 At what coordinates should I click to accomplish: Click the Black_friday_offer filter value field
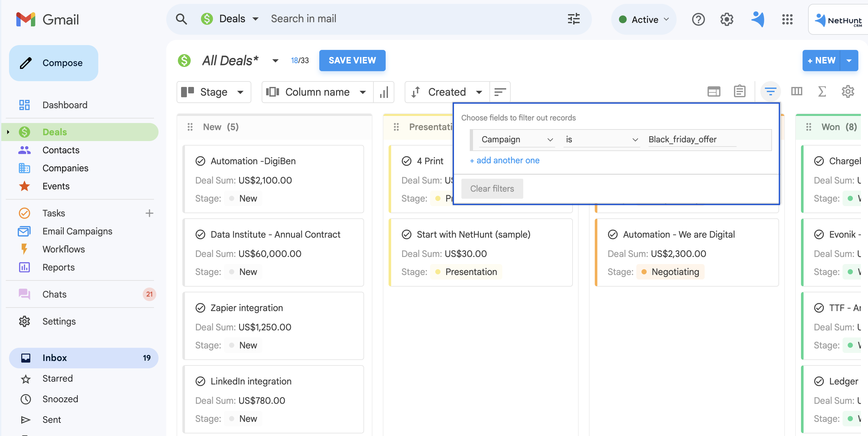coord(692,139)
